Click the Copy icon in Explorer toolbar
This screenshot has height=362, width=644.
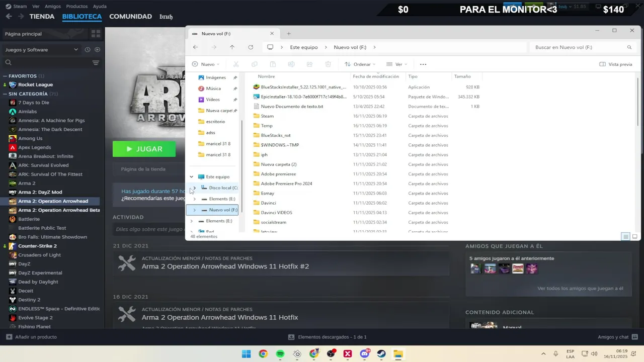tap(255, 64)
